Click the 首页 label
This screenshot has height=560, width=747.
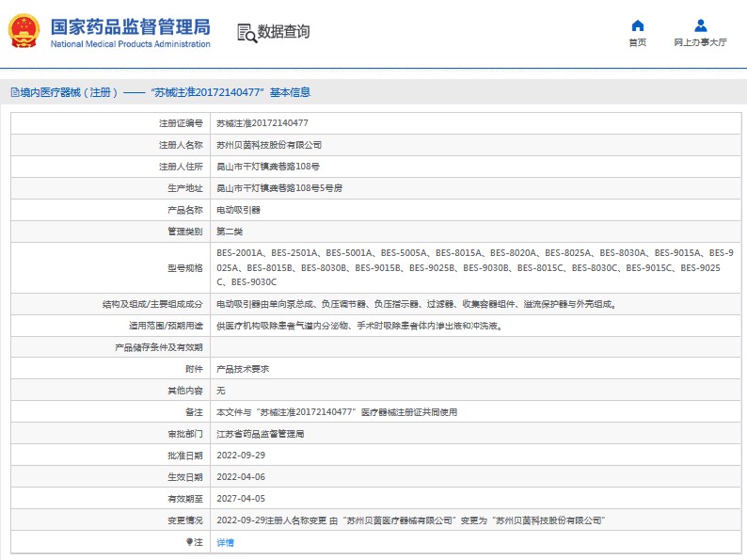638,42
